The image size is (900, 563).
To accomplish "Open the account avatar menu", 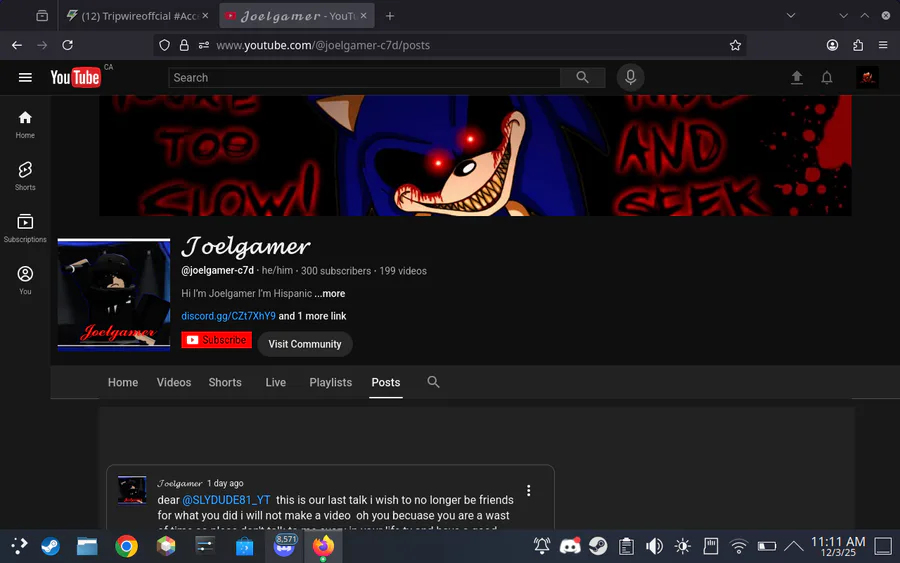I will point(867,77).
